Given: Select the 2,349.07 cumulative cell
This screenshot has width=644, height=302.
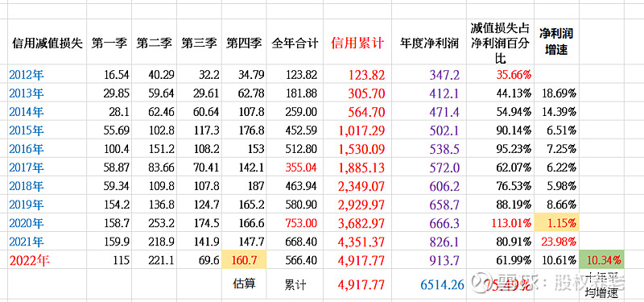Looking at the screenshot, I should (x=357, y=186).
